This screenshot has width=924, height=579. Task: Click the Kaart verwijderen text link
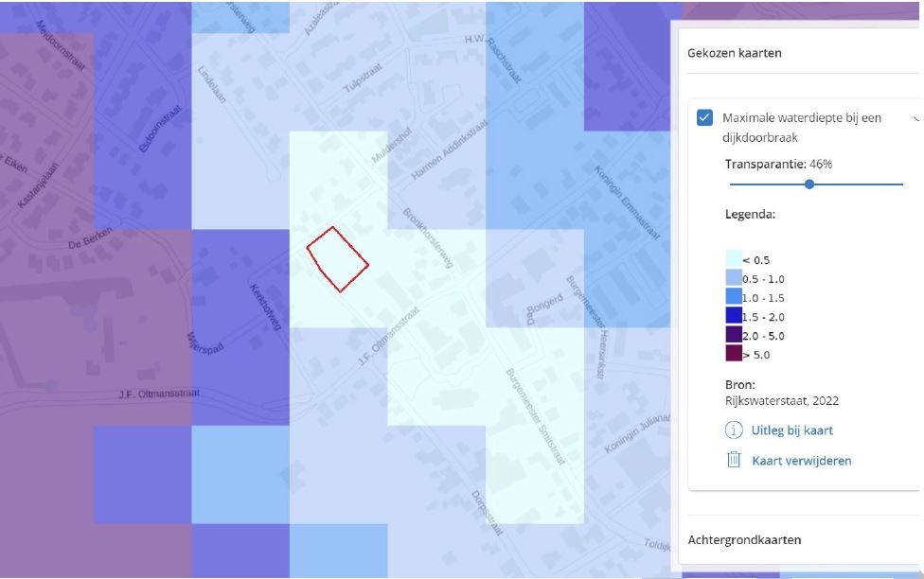(801, 461)
